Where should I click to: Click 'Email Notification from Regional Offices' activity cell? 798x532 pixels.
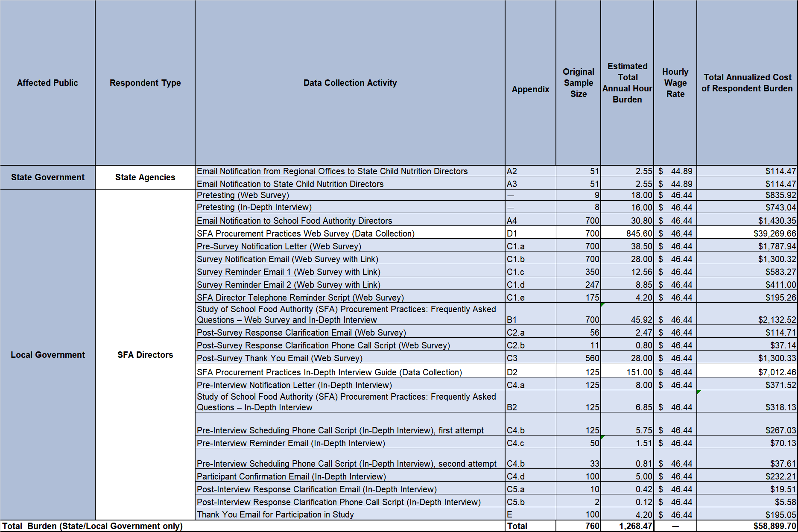click(x=350, y=171)
